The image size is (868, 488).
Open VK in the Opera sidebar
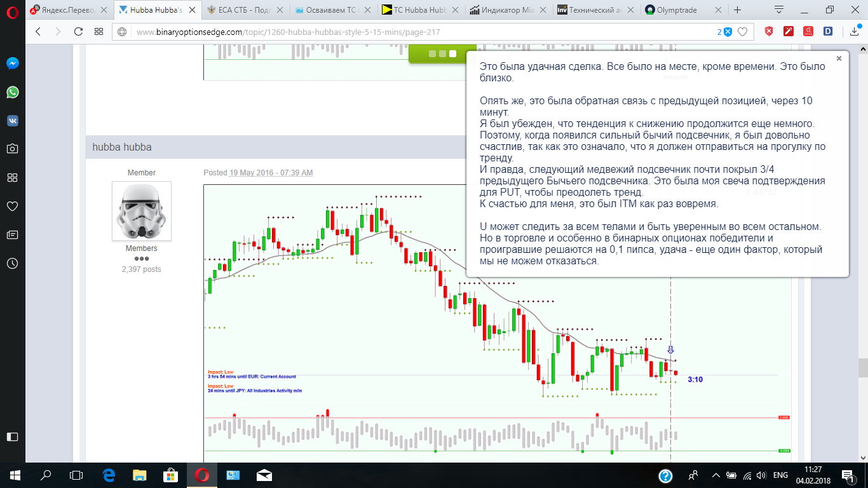click(x=13, y=121)
